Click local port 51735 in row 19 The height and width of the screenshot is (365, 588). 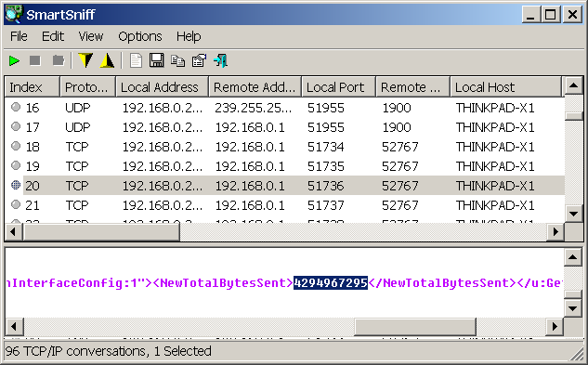325,166
